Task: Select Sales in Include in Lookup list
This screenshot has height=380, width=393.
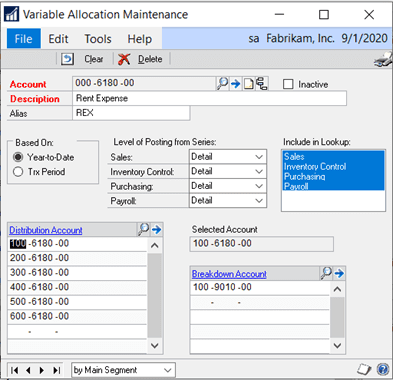Action: [333, 156]
